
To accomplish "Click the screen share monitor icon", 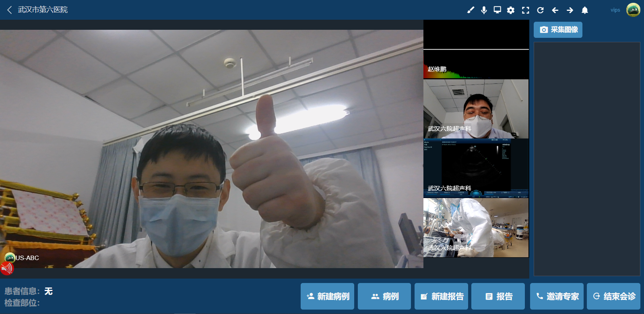I will (x=497, y=10).
